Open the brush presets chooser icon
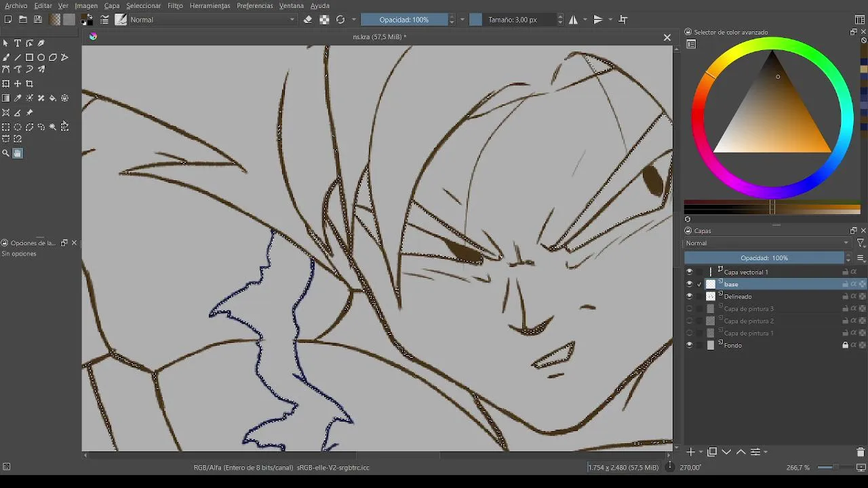The image size is (868, 488). coord(121,20)
